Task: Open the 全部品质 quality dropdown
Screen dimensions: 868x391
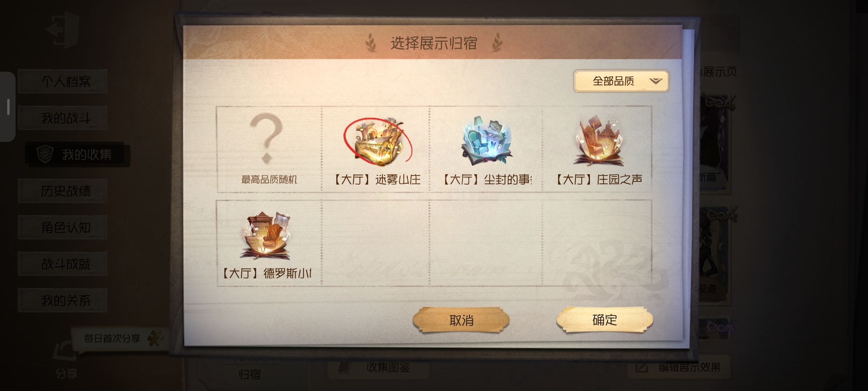Action: (621, 81)
